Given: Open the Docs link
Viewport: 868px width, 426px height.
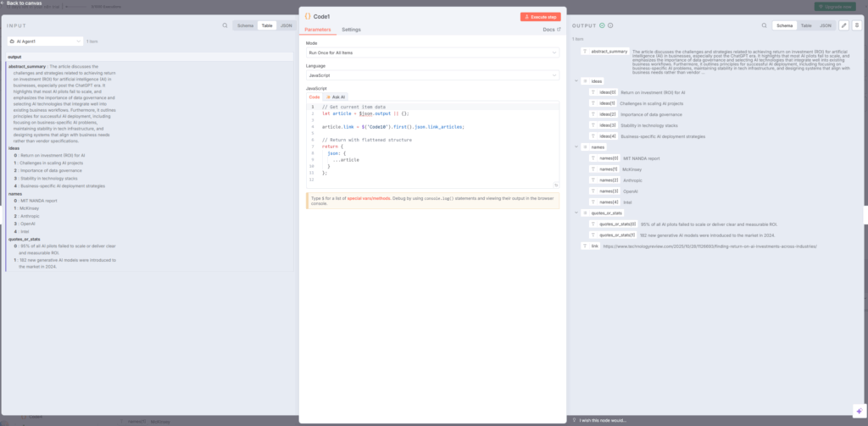Looking at the screenshot, I should click(x=551, y=30).
